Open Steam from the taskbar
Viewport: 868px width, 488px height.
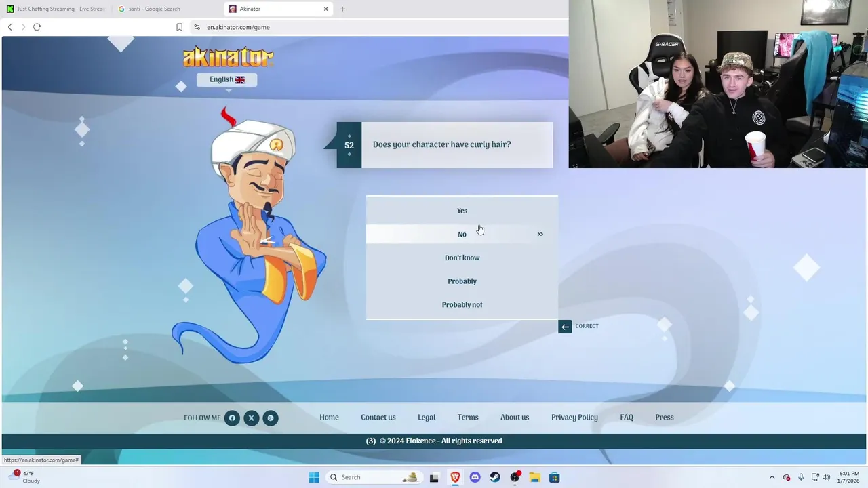495,477
